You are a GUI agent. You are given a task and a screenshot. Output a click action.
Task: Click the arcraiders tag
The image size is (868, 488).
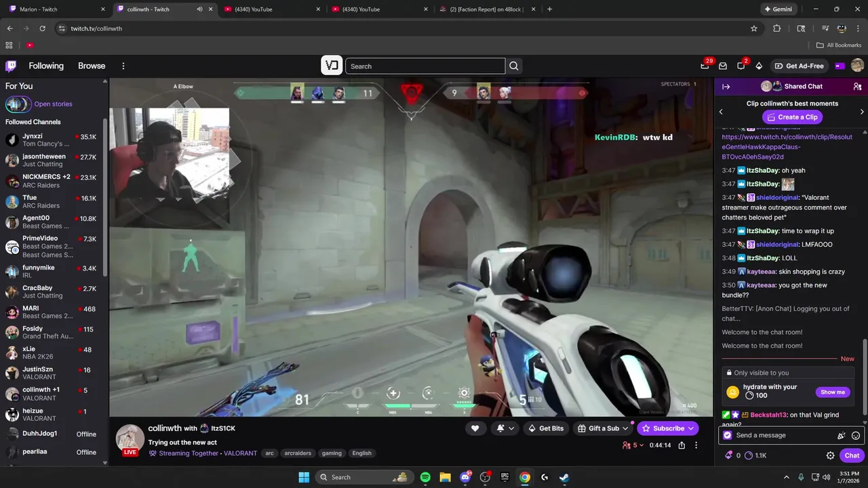pyautogui.click(x=298, y=453)
